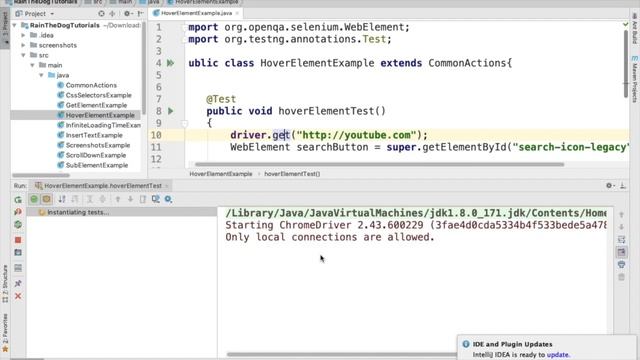Open Ant Build side tab
The height and width of the screenshot is (360, 640).
(635, 29)
